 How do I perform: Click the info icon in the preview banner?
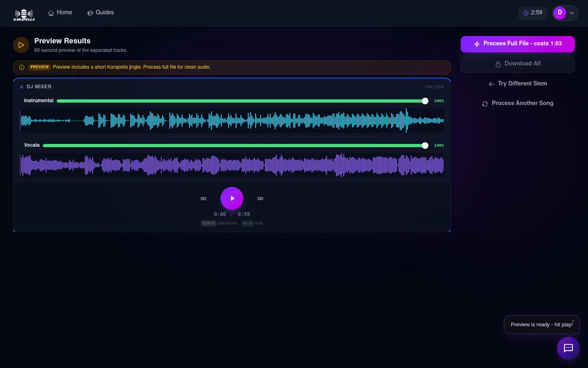click(22, 67)
